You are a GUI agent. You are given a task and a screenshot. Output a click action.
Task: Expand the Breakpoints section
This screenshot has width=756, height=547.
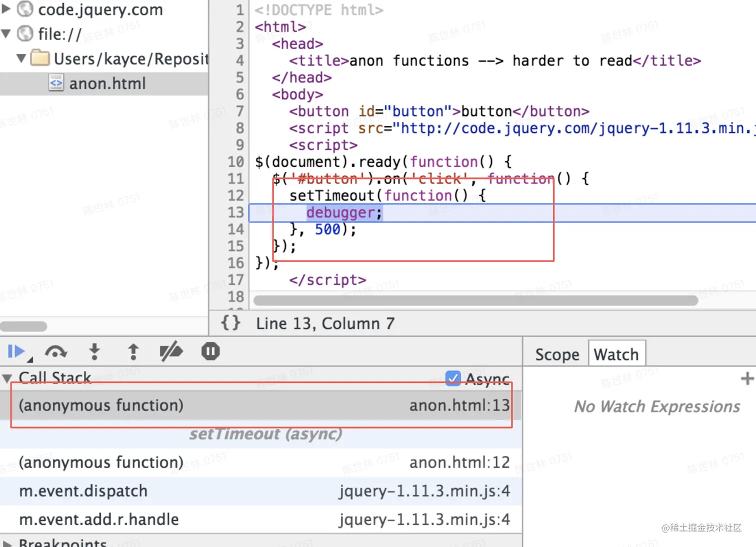(x=7, y=543)
